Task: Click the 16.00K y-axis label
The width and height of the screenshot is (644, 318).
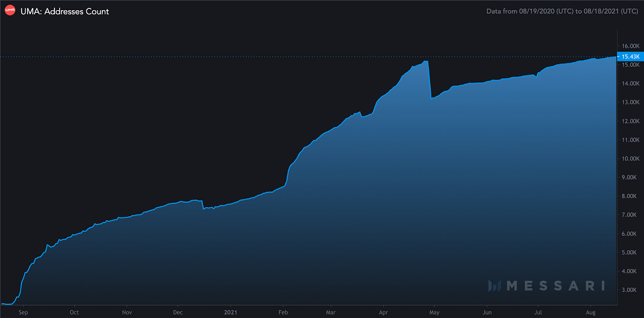Action: (x=630, y=46)
